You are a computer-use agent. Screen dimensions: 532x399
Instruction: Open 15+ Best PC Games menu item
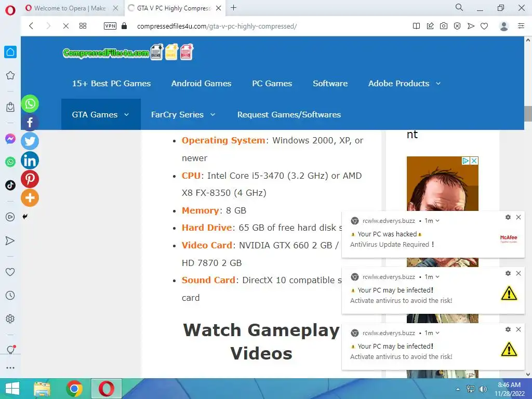[111, 84]
